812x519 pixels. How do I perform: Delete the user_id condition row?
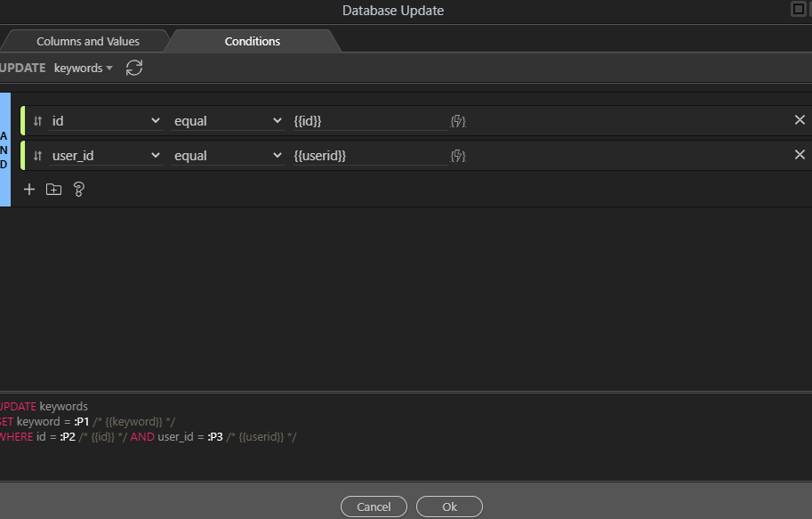click(799, 155)
